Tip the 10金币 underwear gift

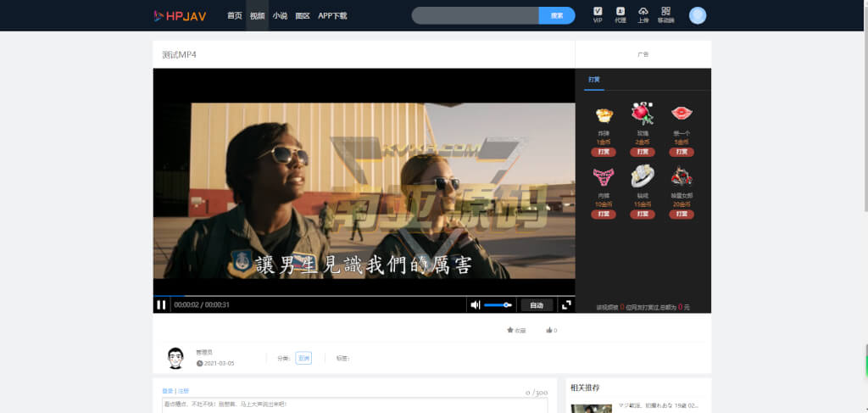[604, 215]
